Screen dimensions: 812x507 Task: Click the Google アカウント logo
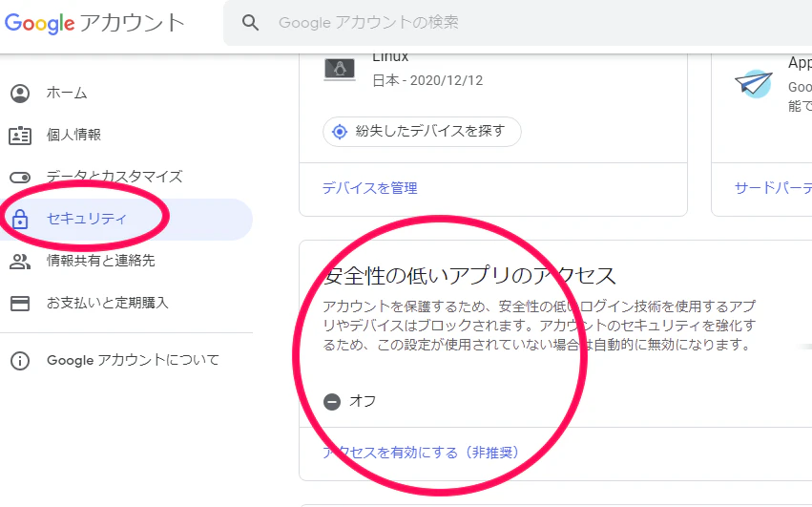(94, 23)
